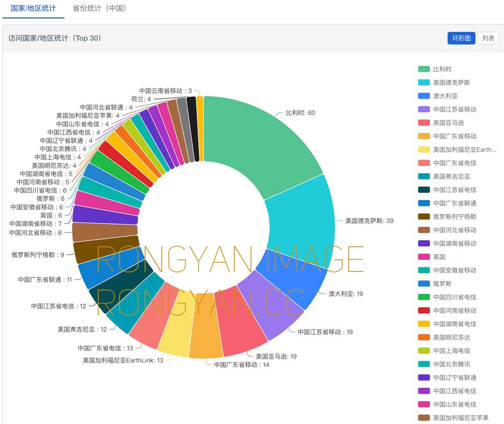Toggle 中国江苏省电信 legend entry
This screenshot has width=504, height=424.
447,190
